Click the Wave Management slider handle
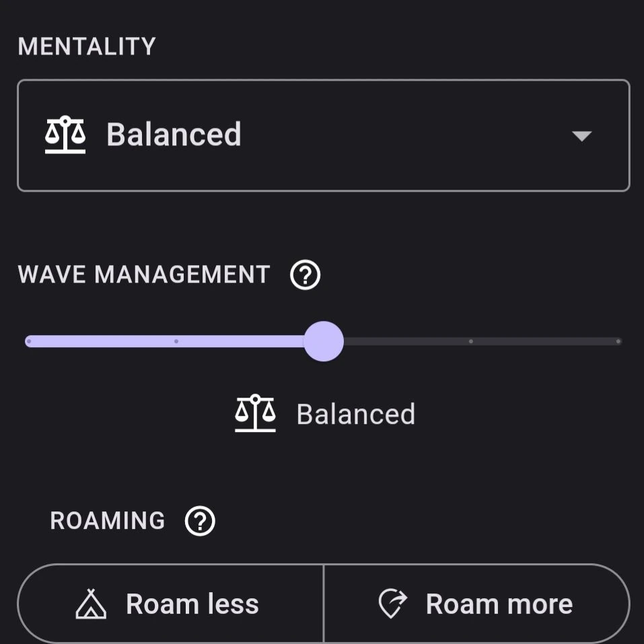The height and width of the screenshot is (644, 644). [324, 341]
